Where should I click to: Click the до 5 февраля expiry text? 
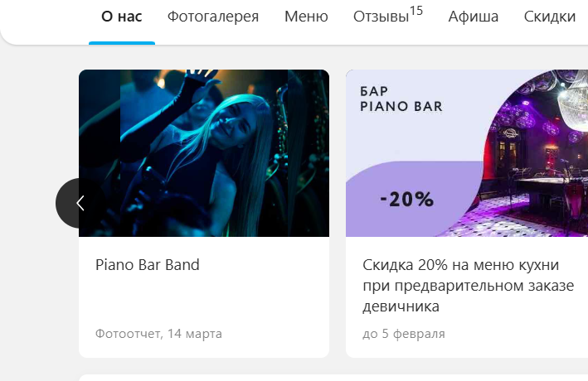[404, 334]
